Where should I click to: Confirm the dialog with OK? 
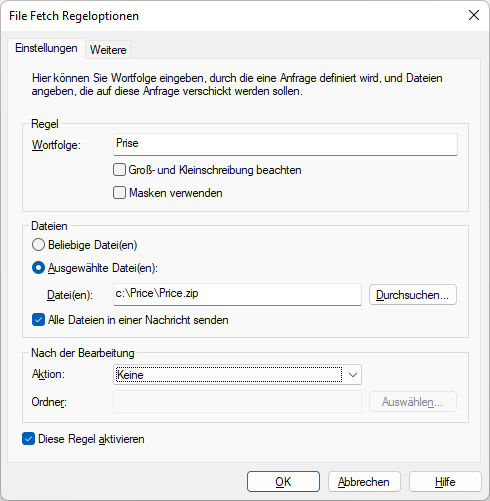click(283, 482)
